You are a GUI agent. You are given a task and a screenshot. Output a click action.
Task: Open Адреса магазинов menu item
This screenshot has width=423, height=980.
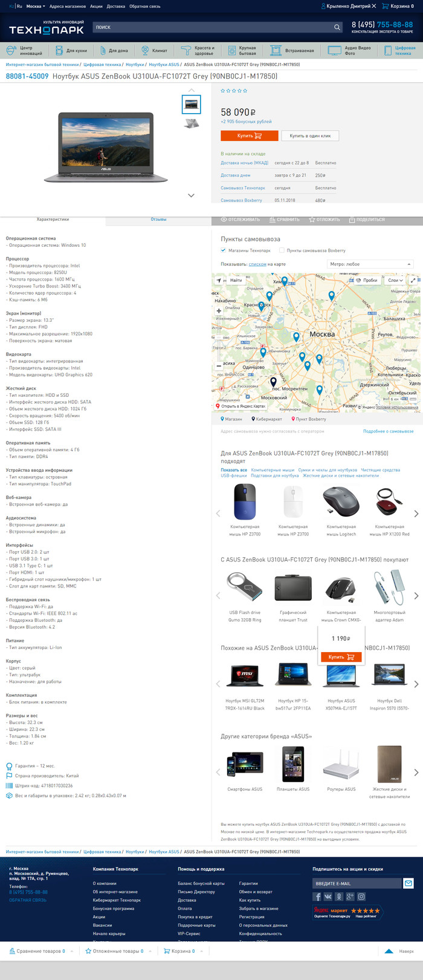(x=67, y=6)
